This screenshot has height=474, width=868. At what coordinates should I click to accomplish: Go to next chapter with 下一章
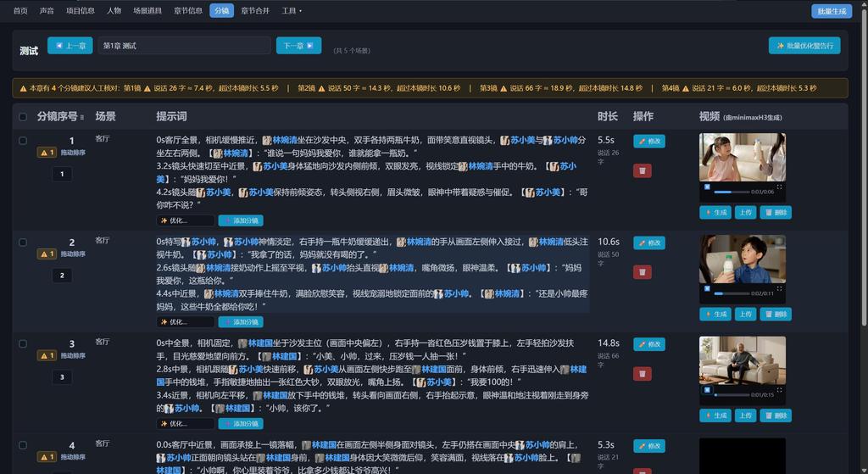[299, 46]
